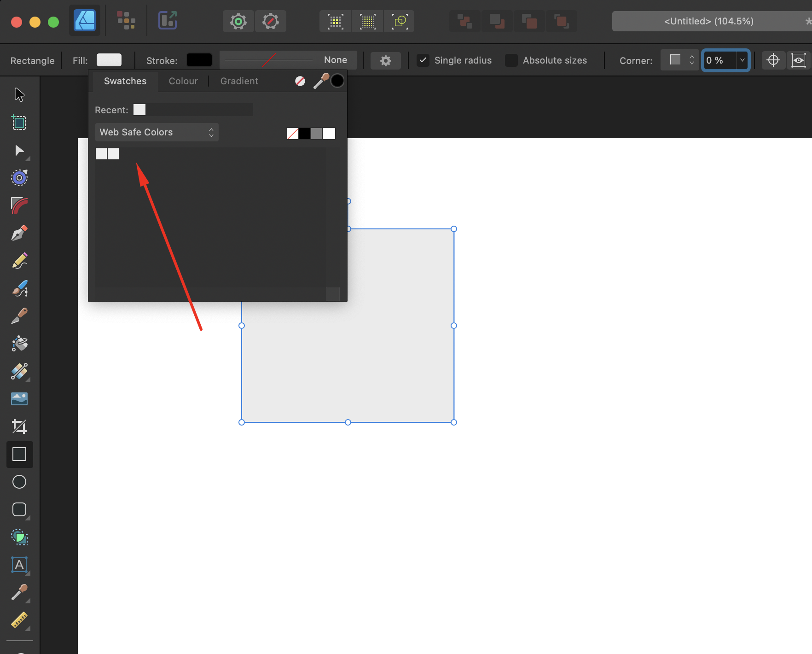Select the Vector Brush tool
Viewport: 812px width, 654px height.
[x=19, y=288]
